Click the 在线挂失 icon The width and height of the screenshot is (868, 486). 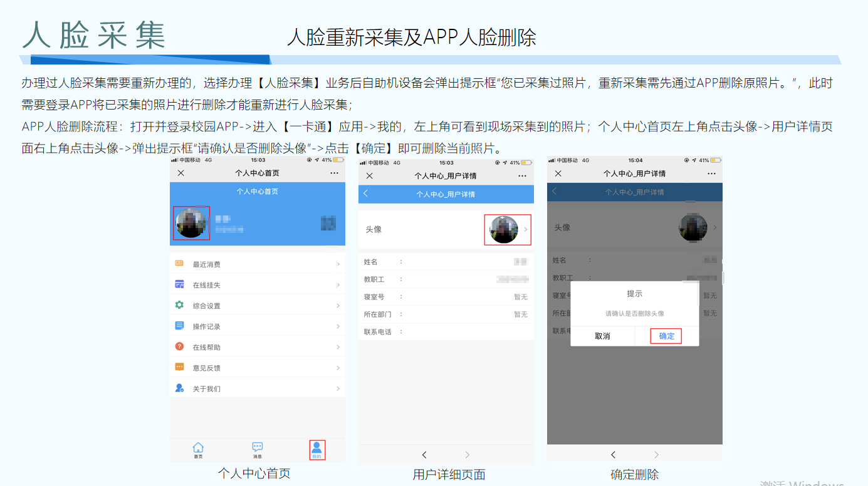point(179,284)
